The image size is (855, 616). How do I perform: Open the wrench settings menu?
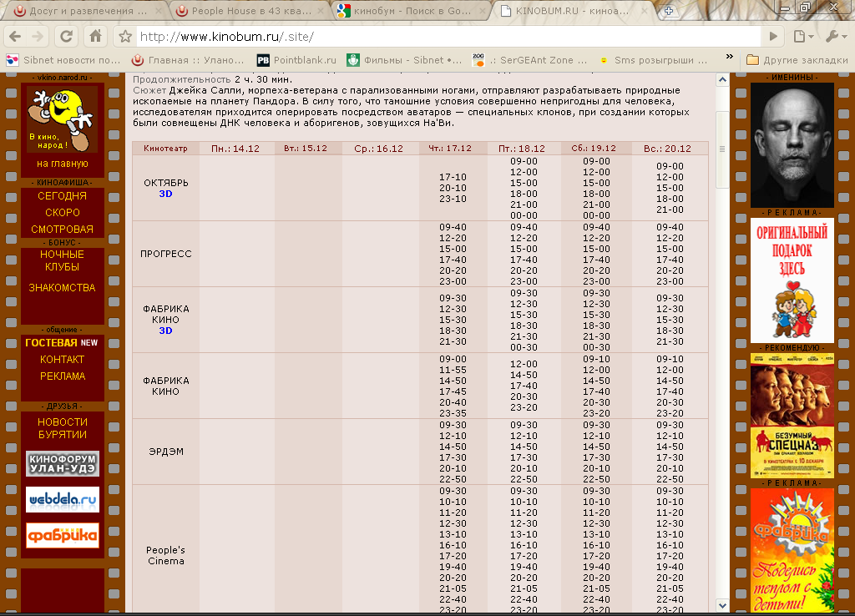[833, 37]
